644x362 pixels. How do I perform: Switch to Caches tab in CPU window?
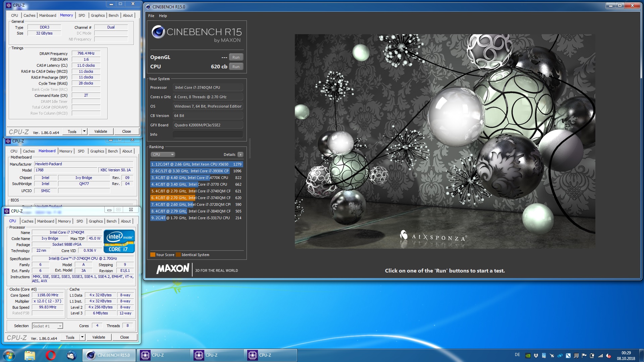point(28,221)
